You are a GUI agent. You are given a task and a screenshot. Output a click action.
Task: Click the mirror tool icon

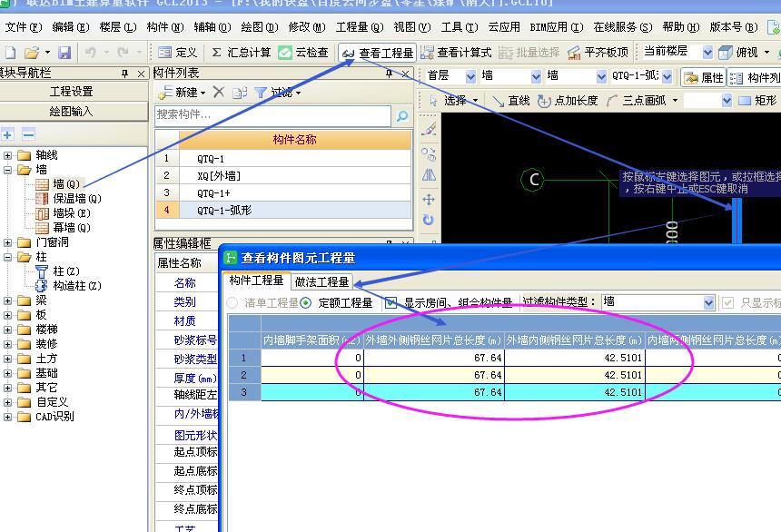[429, 175]
